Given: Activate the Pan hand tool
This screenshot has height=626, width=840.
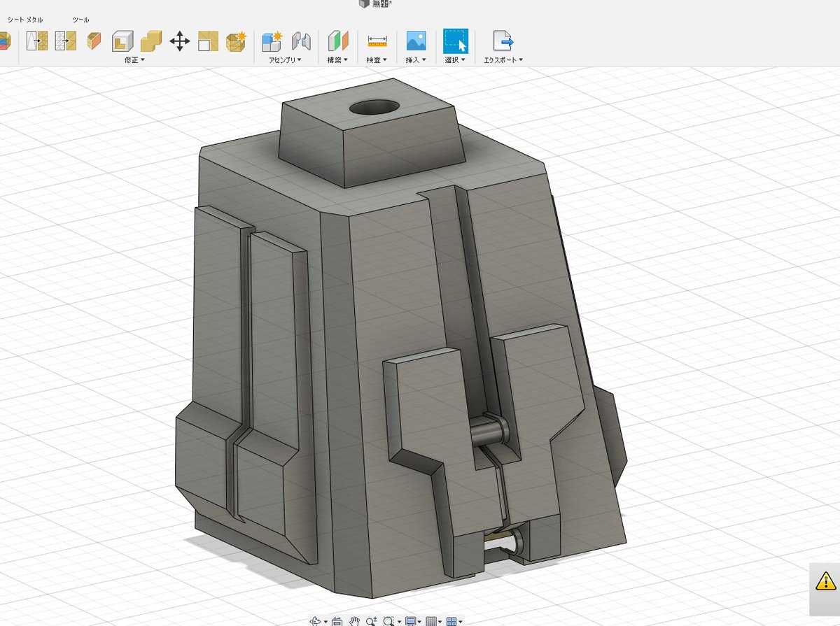Looking at the screenshot, I should point(355,620).
